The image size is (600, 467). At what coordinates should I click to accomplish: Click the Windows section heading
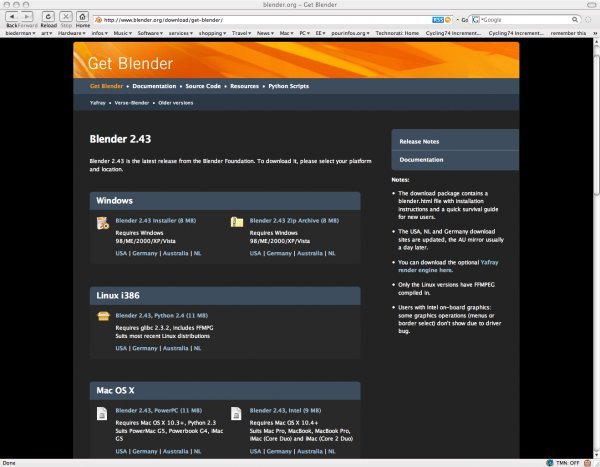click(x=114, y=201)
